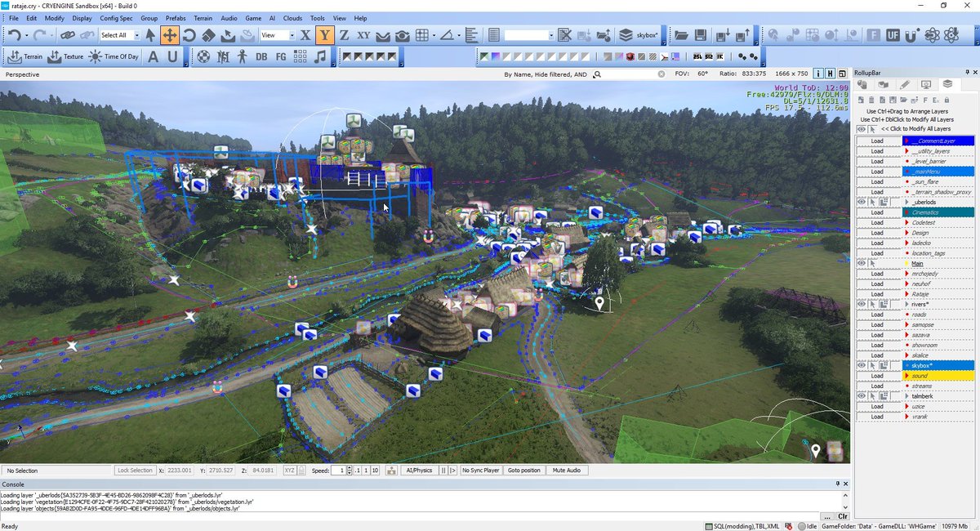Open the File menu
The height and width of the screenshot is (531, 980).
pos(14,18)
